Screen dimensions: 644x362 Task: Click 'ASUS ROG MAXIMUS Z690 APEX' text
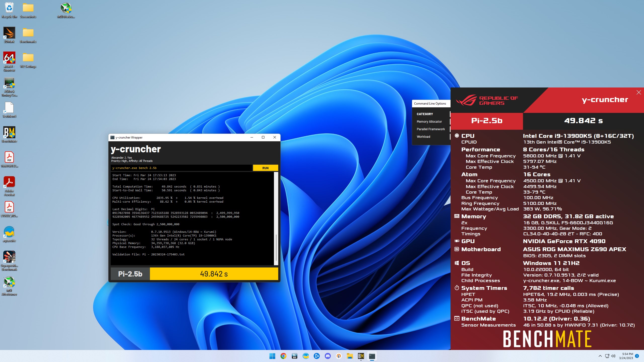575,249
